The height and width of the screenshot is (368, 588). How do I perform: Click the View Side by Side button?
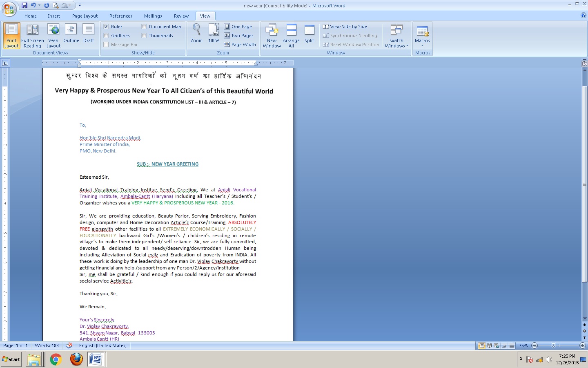click(x=345, y=27)
